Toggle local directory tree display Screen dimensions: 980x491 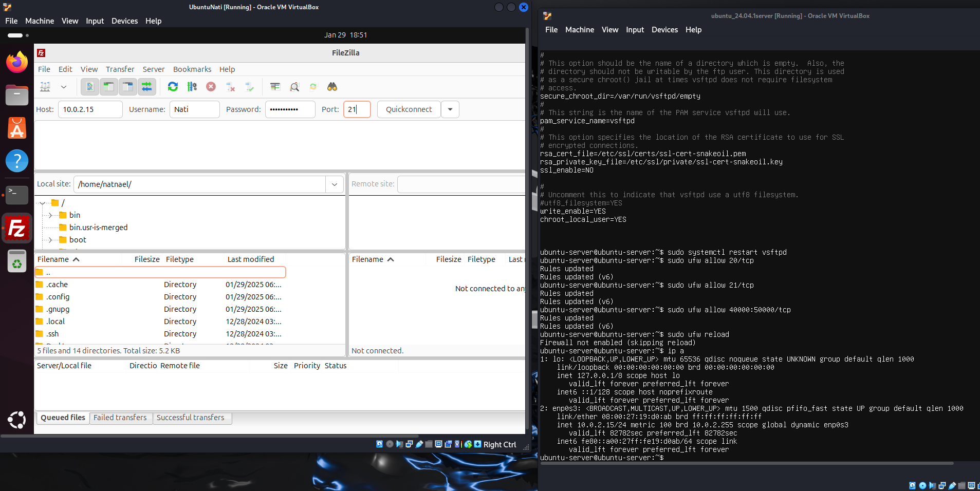(109, 87)
